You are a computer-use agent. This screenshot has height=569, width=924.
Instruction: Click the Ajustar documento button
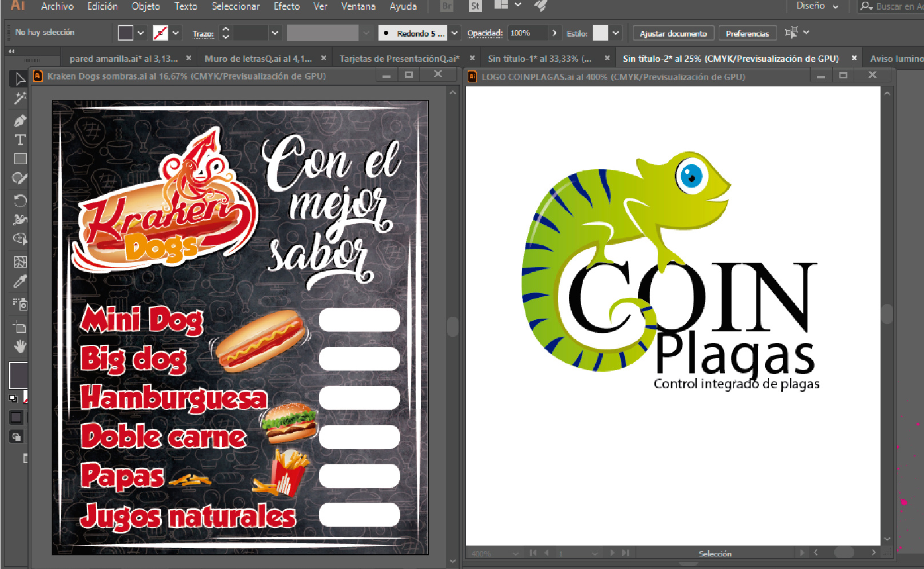(x=673, y=34)
